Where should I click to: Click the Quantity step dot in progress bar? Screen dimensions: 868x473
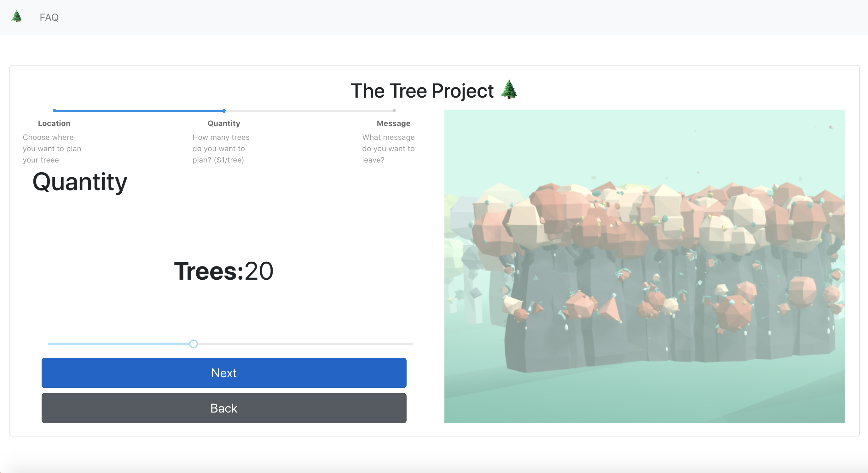coord(224,111)
